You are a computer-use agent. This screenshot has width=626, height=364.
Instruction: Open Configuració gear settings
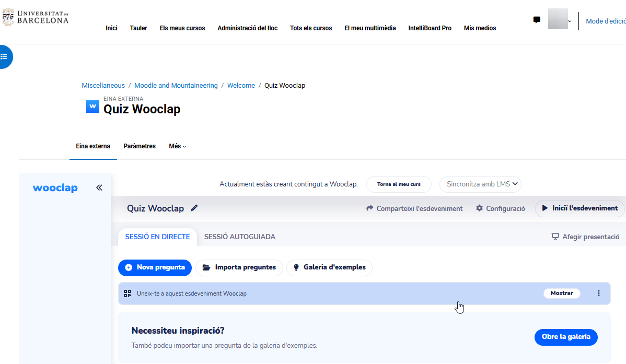tap(500, 208)
